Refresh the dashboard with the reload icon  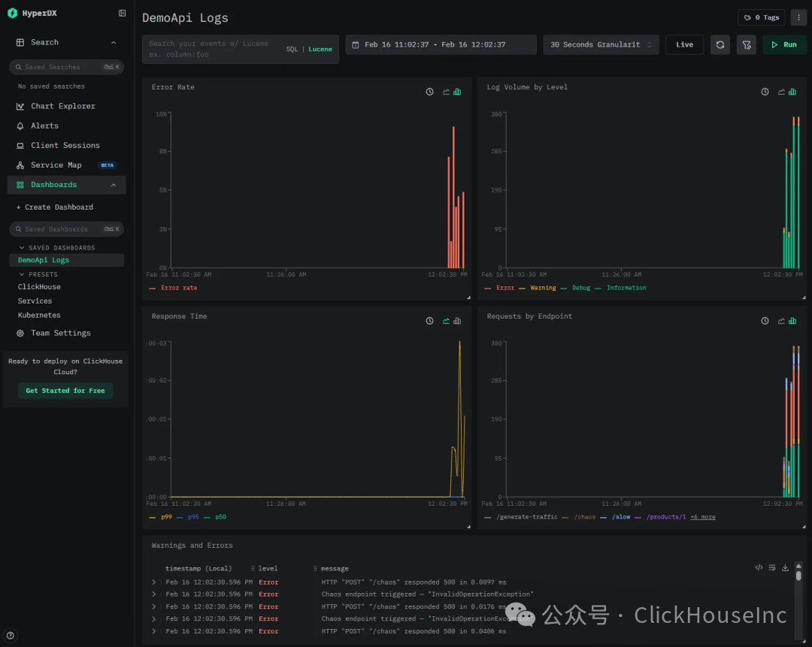(x=720, y=44)
